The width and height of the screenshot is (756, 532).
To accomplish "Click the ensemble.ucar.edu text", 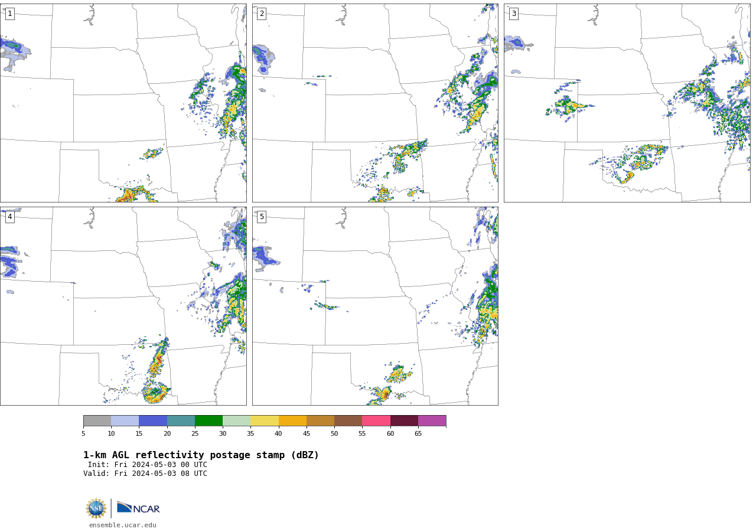I will 123,525.
